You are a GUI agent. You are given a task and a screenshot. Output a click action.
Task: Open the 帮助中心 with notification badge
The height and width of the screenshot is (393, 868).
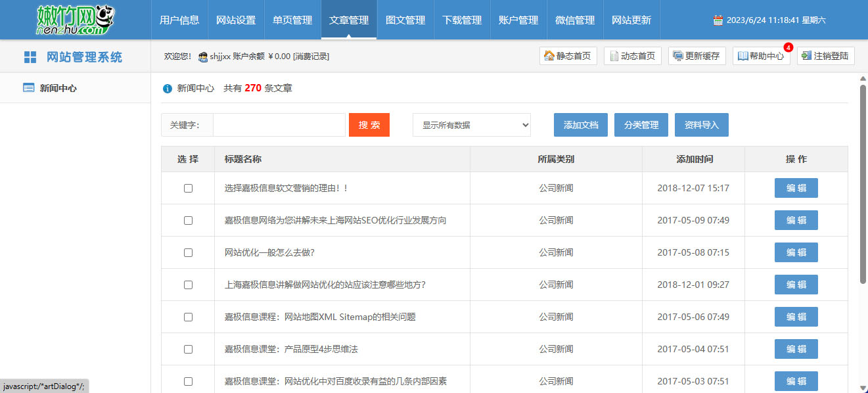pos(742,56)
